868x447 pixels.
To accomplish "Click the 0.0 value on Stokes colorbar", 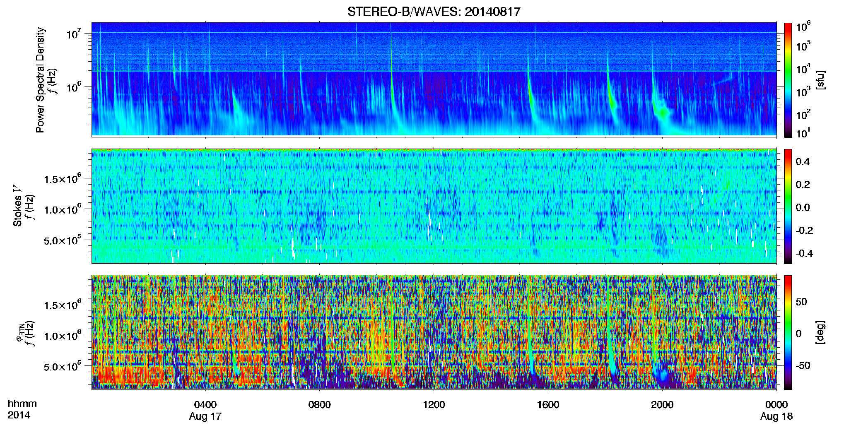I will [x=803, y=207].
